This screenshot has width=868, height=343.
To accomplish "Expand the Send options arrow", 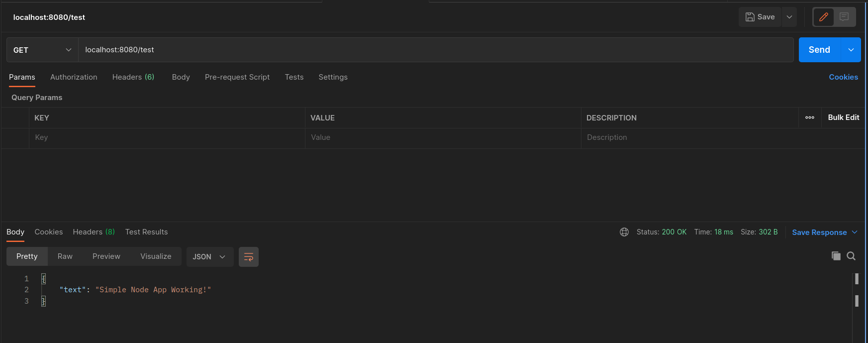I will click(x=851, y=50).
